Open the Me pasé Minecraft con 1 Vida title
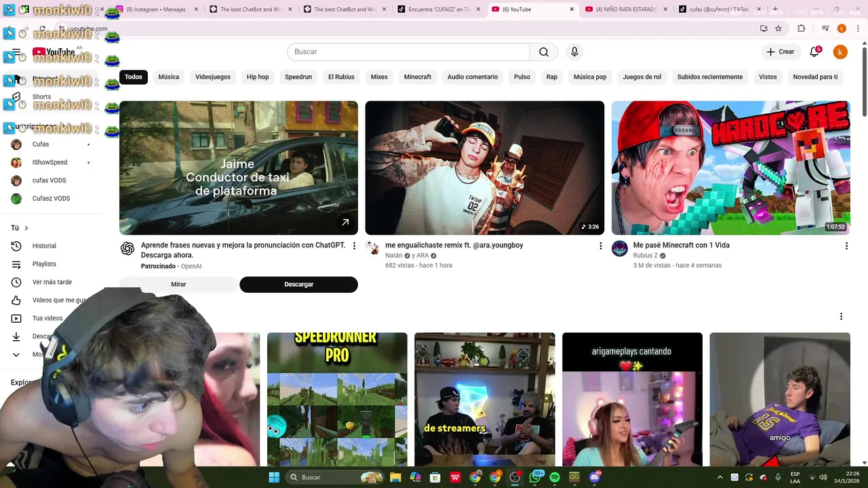Image resolution: width=868 pixels, height=488 pixels. coord(681,245)
